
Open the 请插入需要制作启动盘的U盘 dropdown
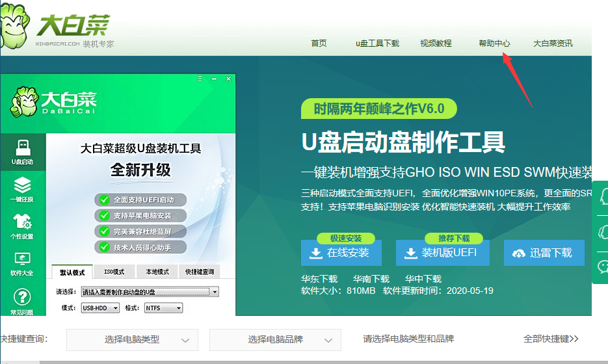point(150,292)
